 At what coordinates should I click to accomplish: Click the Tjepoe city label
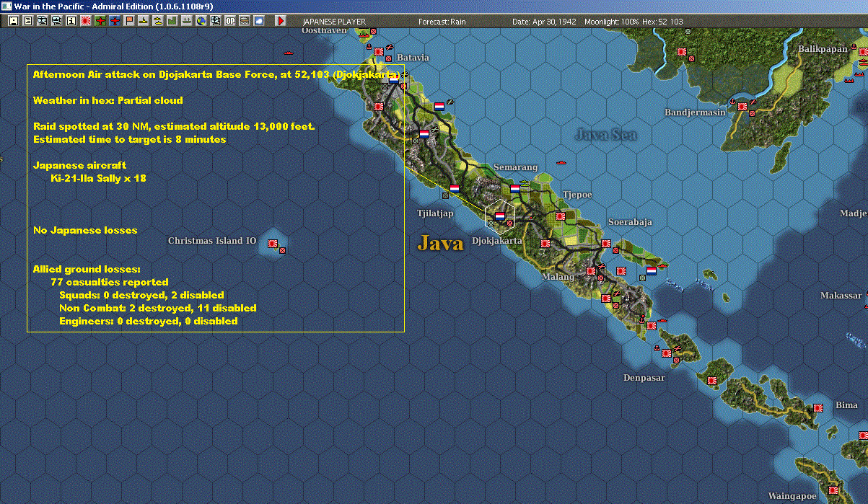coord(577,195)
